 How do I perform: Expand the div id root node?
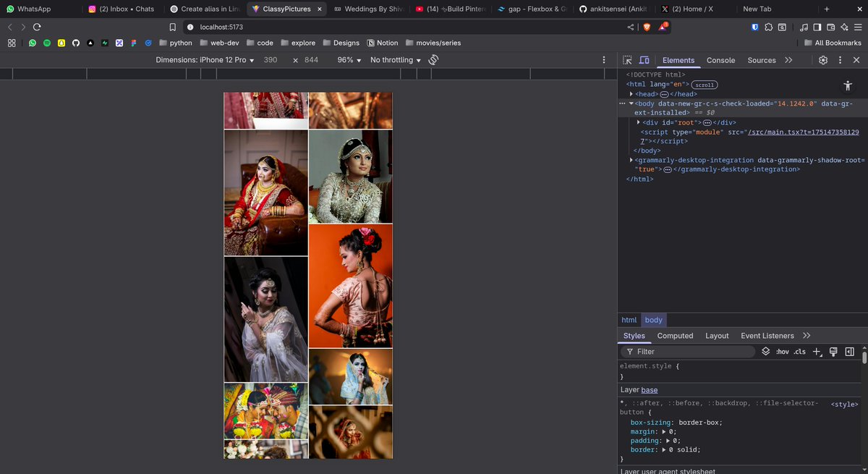tap(638, 122)
